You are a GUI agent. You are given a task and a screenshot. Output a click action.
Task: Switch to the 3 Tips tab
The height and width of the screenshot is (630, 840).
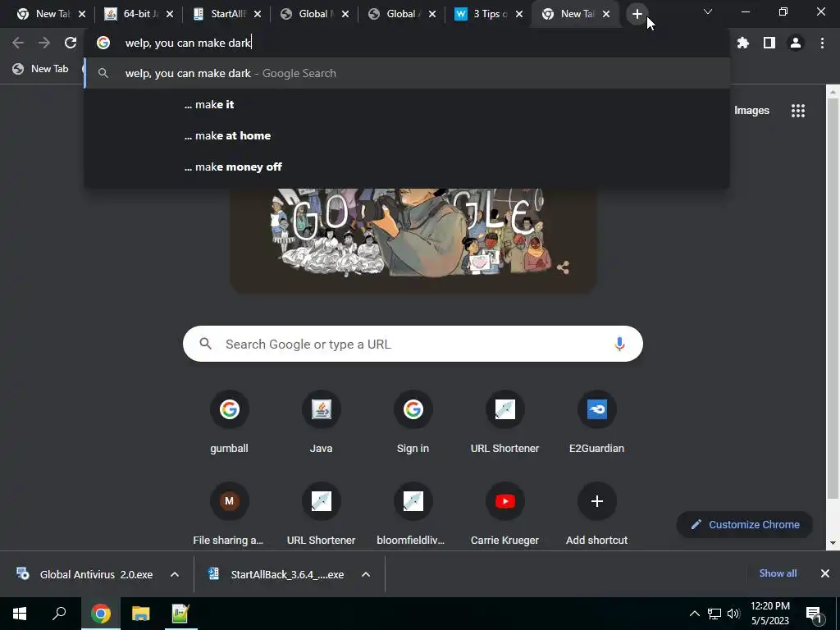[488, 15]
